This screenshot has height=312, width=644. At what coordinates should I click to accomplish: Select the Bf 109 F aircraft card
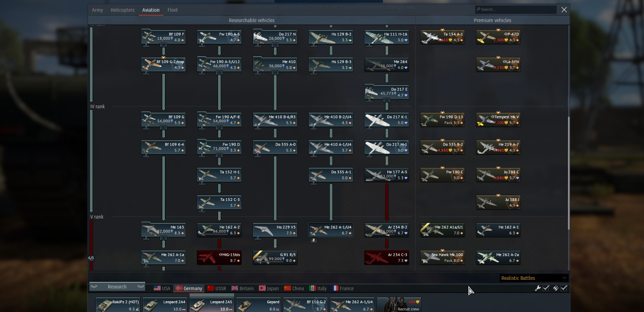click(x=163, y=37)
